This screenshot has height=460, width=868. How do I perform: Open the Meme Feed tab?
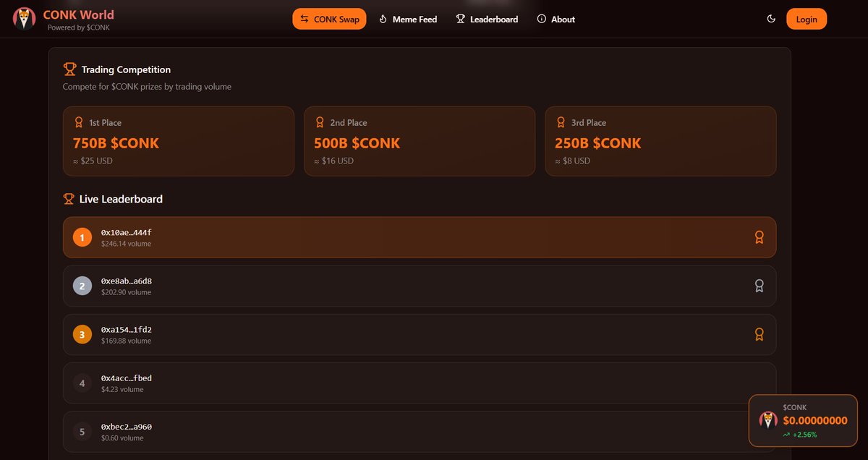(408, 19)
